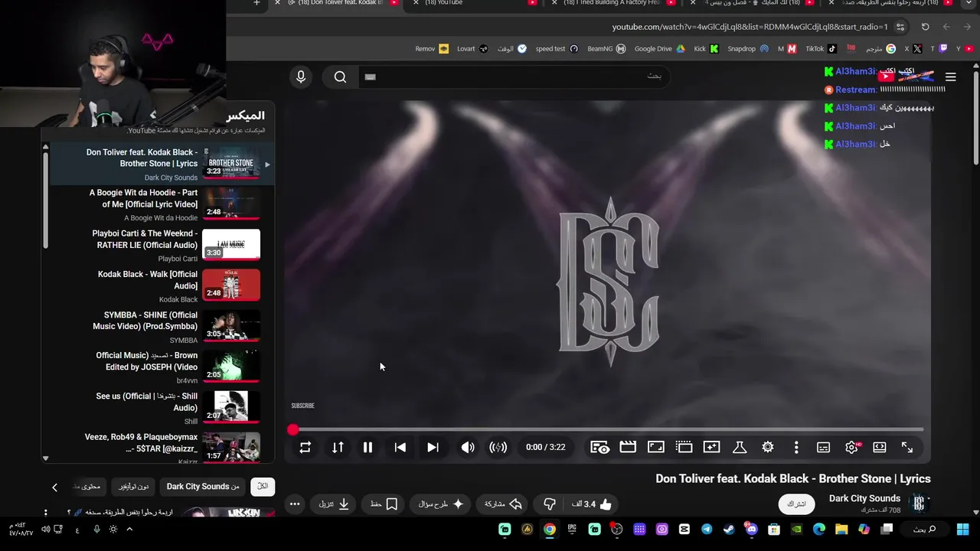
Task: Open the Windows Start menu
Action: point(962,529)
